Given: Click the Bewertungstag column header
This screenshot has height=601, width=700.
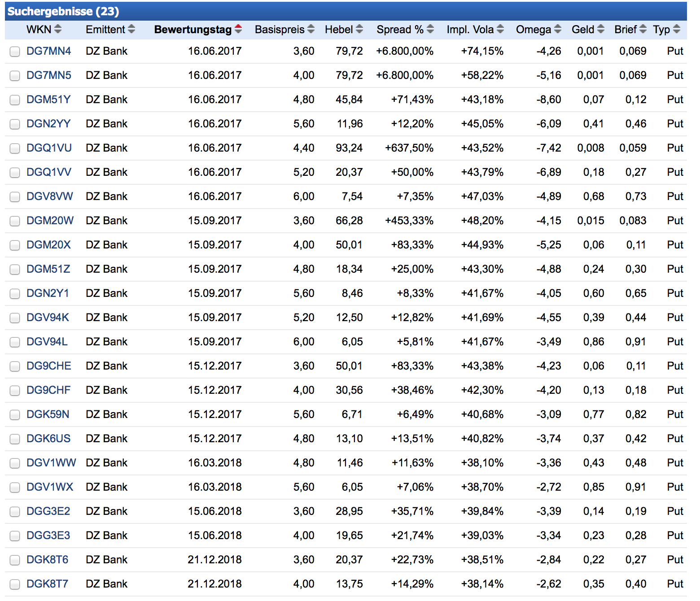Looking at the screenshot, I should tap(192, 30).
